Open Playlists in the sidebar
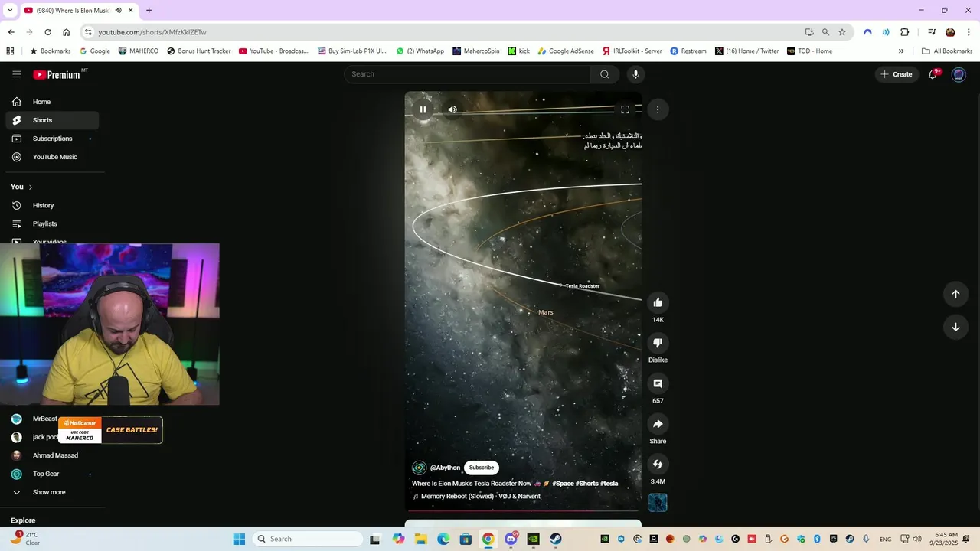Viewport: 980px width, 551px height. click(52, 224)
